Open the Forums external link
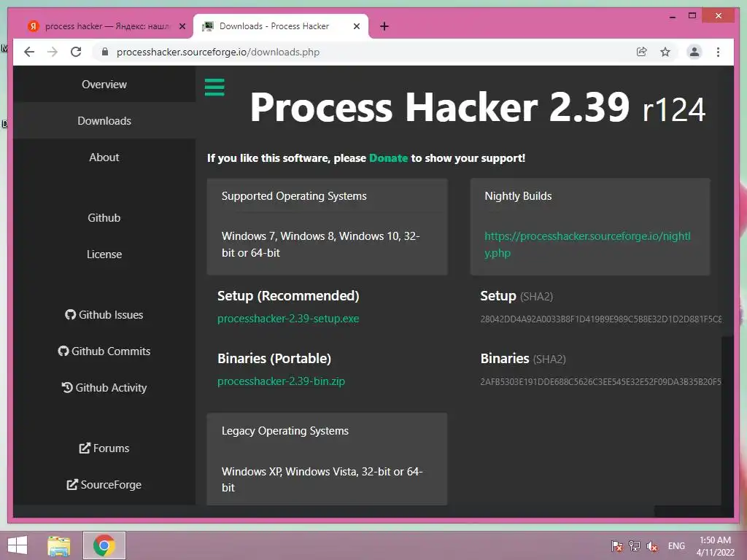 (104, 448)
